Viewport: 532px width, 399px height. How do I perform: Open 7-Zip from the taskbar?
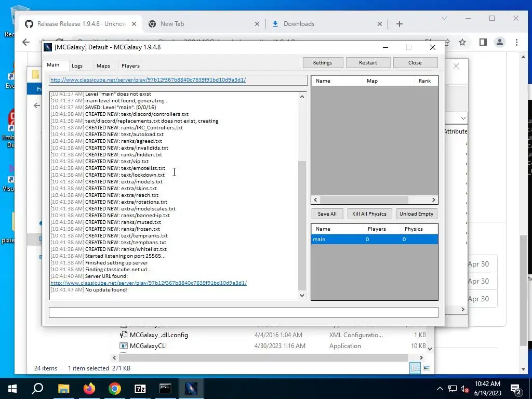click(x=140, y=389)
